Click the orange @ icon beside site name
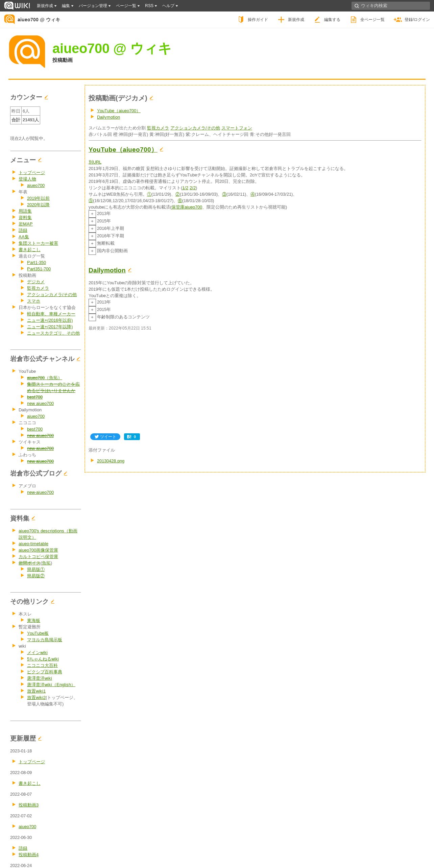The width and height of the screenshot is (434, 868). click(9, 19)
